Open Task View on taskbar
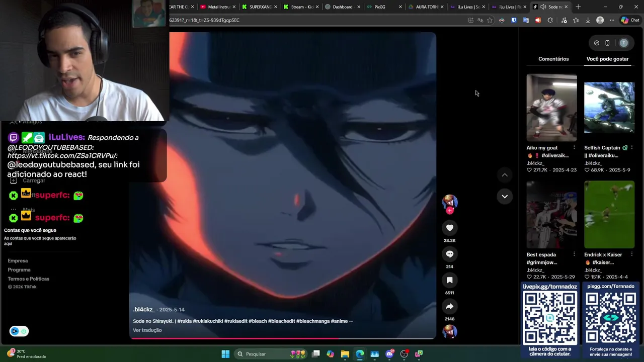 tap(315, 354)
